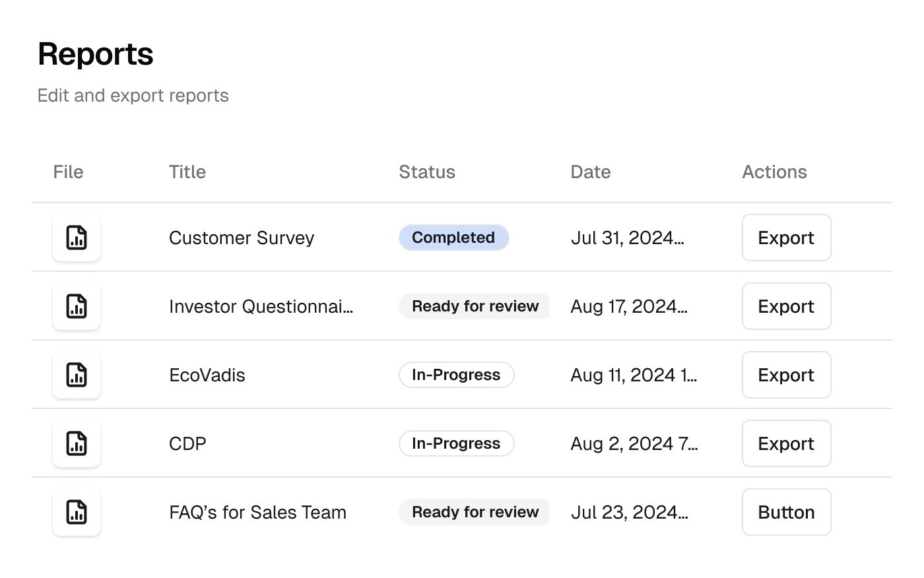This screenshot has height=578, width=924.
Task: Open FAQ's for Sales Team file icon
Action: tap(77, 512)
